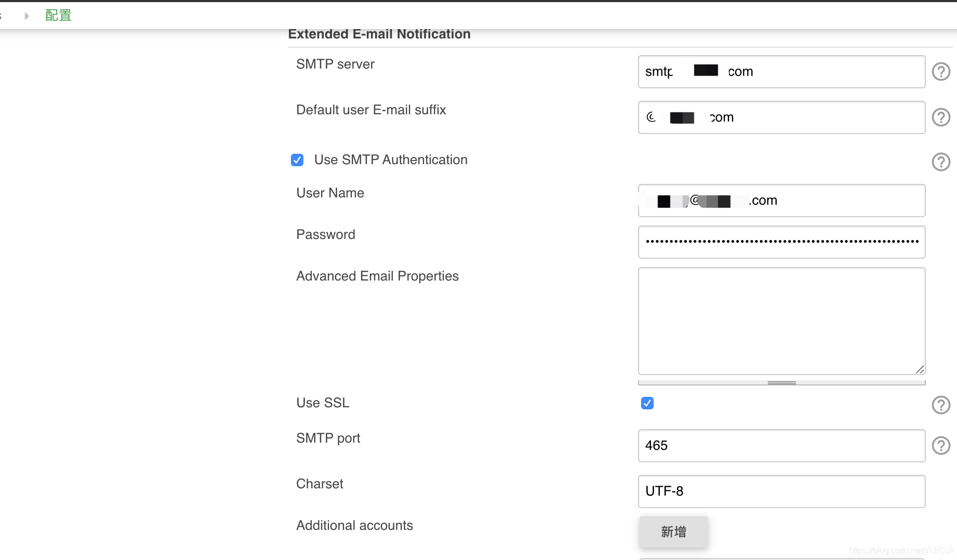This screenshot has width=957, height=560.
Task: Click inside Advanced Email Properties textarea
Action: 781,321
